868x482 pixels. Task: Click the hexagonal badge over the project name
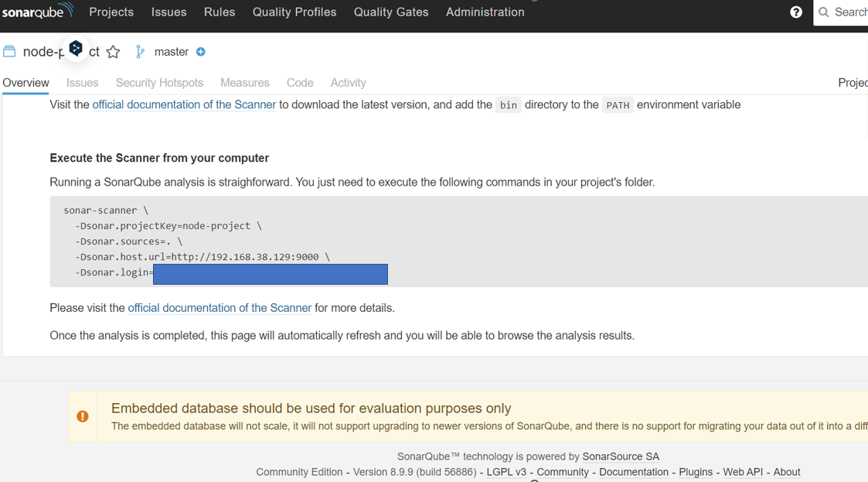76,48
